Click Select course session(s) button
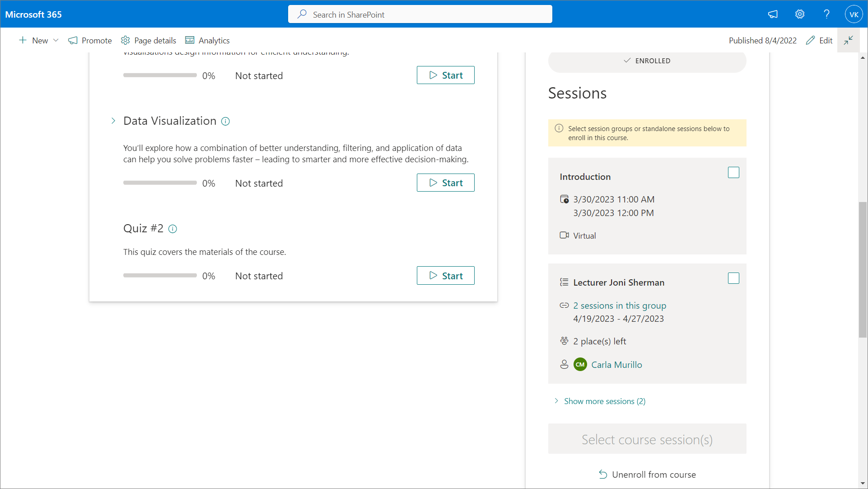 click(x=647, y=439)
